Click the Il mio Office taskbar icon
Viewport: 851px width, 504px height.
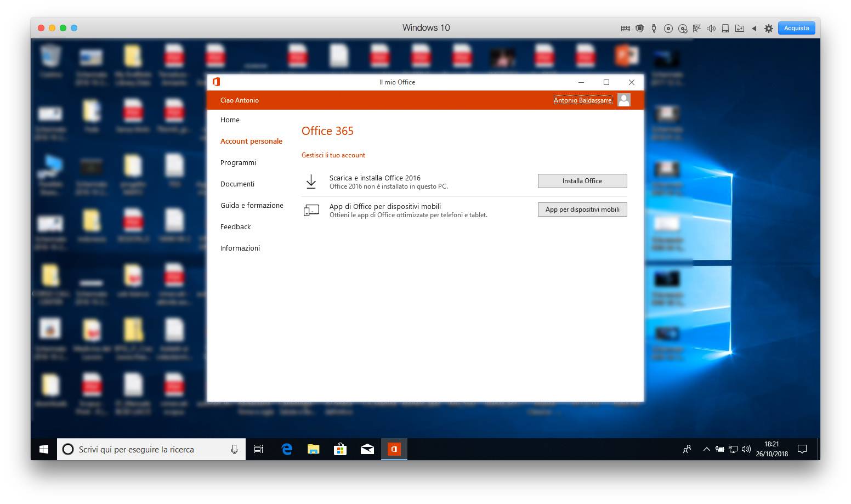point(394,450)
